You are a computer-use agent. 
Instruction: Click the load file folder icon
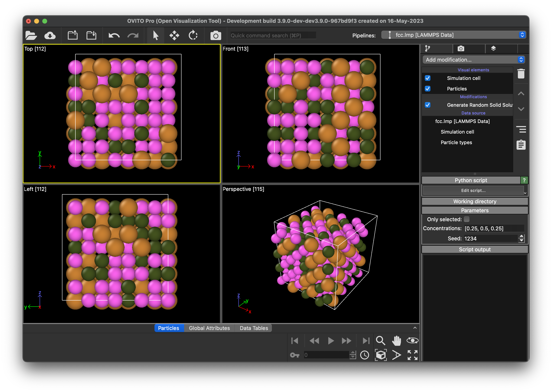click(31, 36)
